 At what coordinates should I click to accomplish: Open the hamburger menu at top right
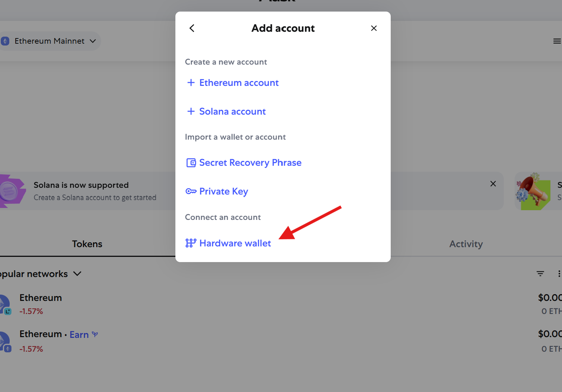click(x=557, y=41)
